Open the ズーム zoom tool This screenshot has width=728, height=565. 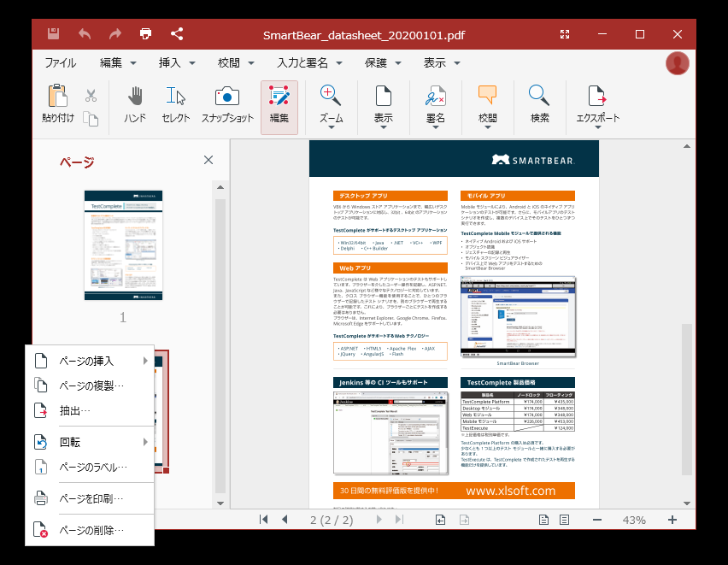click(x=331, y=108)
